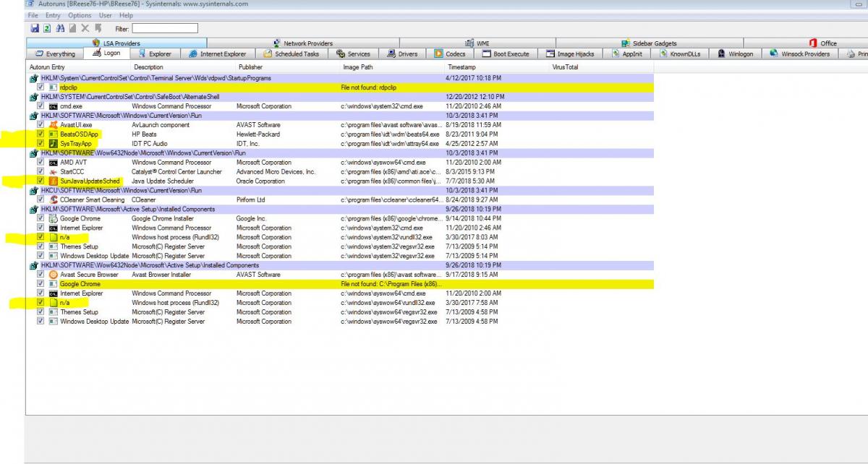
Task: Switch to the Scheduled Tasks tab
Action: pyautogui.click(x=291, y=54)
